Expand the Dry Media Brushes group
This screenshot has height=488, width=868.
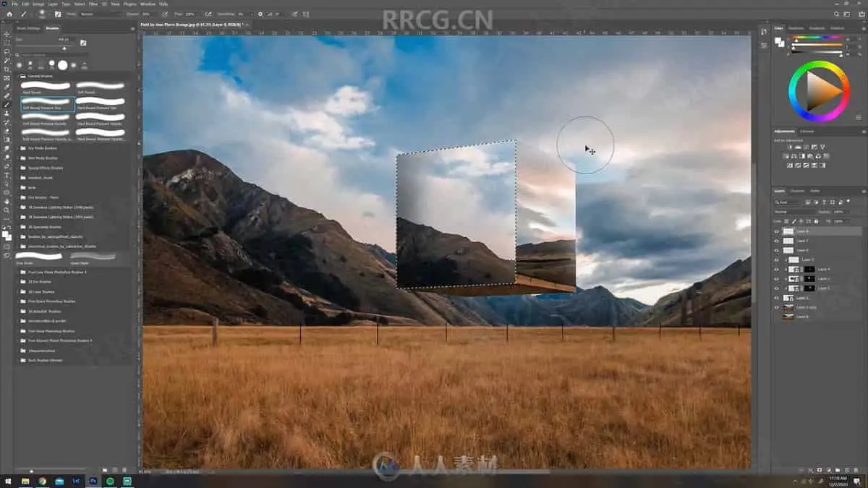[18, 148]
